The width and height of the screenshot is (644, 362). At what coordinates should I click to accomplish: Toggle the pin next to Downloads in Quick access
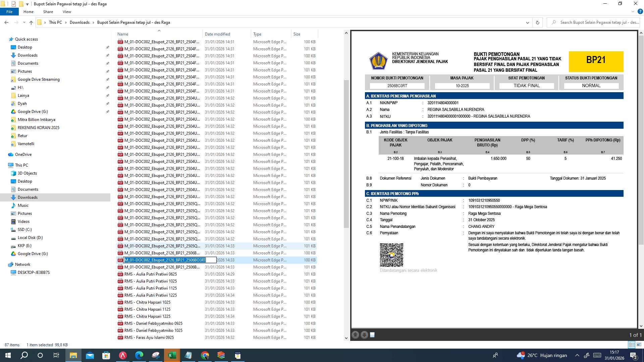pos(108,55)
